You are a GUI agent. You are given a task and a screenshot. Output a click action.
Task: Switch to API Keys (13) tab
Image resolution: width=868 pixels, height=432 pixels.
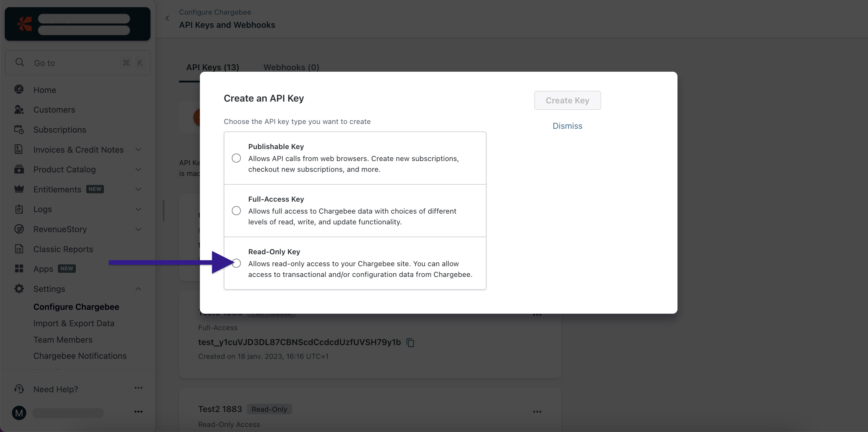213,67
